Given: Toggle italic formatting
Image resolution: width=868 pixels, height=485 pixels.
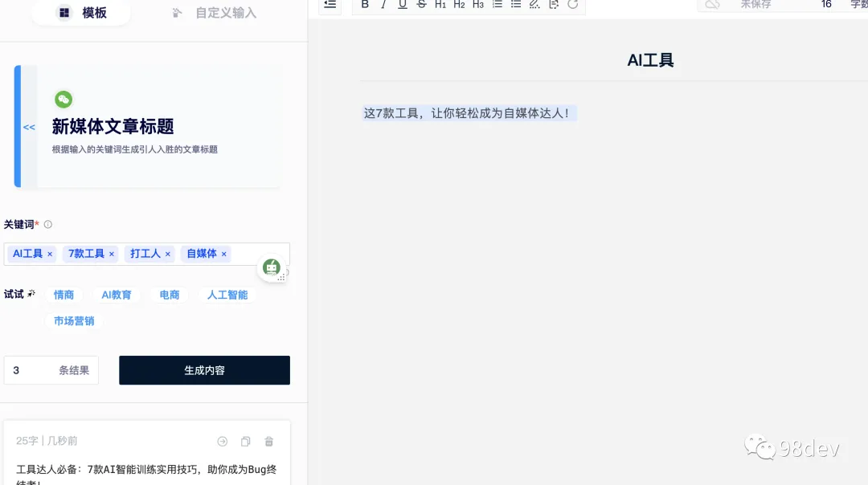Looking at the screenshot, I should 383,5.
